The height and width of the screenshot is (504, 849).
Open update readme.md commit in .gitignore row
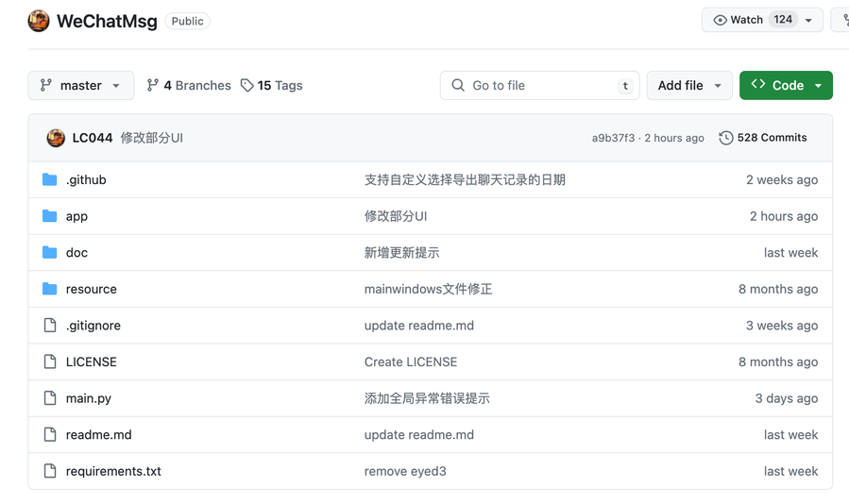tap(419, 326)
